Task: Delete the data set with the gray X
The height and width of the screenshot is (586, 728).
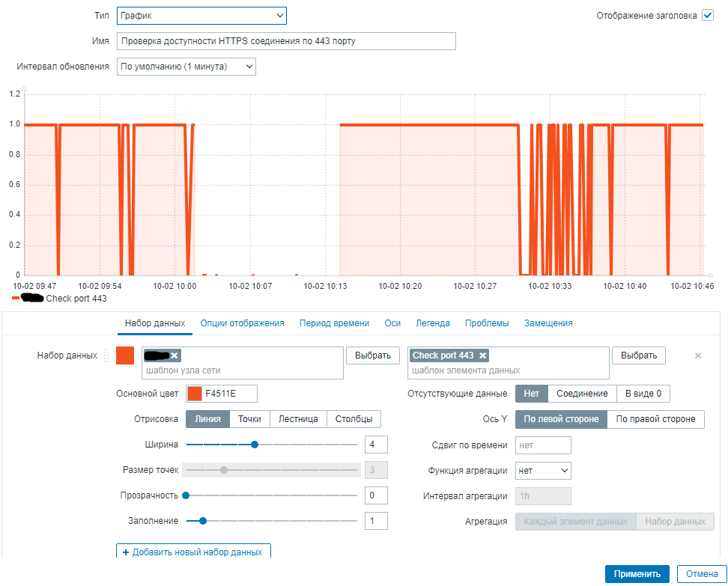Action: [x=698, y=355]
